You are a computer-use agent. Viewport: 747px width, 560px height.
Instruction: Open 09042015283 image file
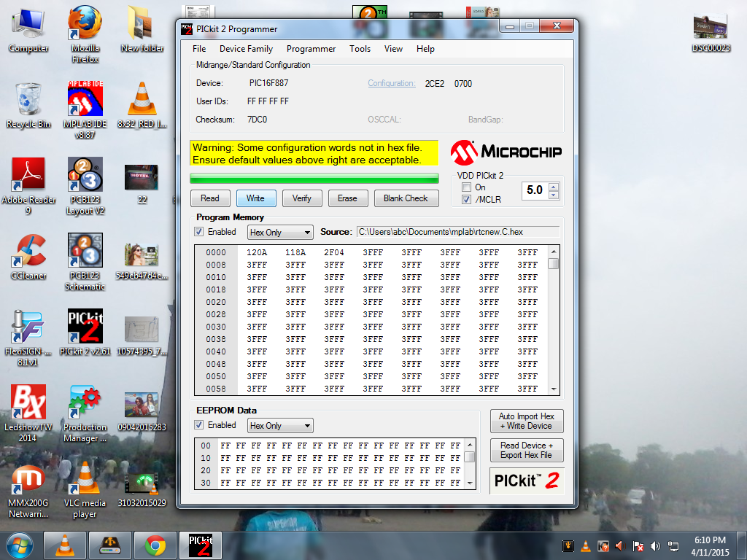142,411
